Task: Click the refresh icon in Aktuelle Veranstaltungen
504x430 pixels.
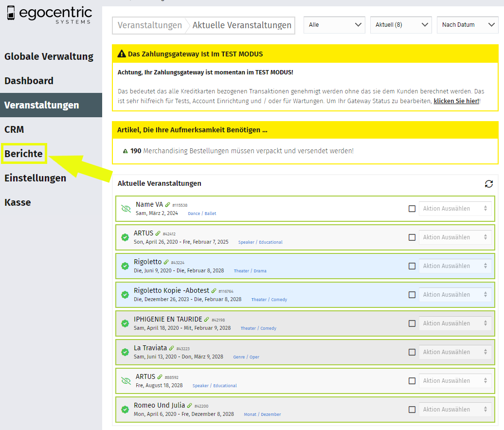Action: point(489,183)
